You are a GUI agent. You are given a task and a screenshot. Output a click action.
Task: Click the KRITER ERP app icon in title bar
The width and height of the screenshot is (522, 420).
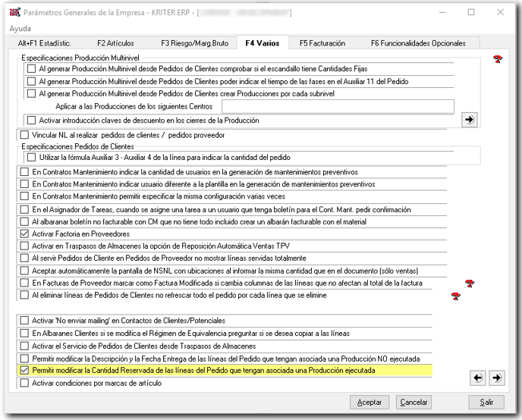tap(14, 12)
